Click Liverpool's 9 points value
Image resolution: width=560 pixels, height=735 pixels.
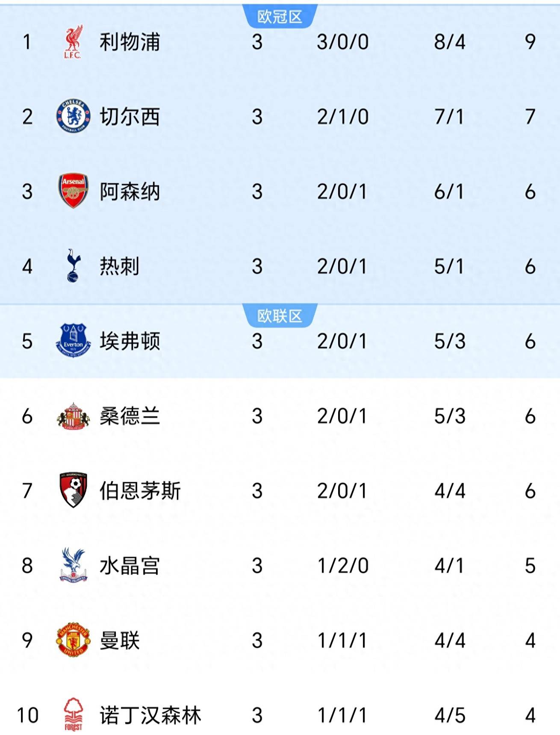pos(530,42)
